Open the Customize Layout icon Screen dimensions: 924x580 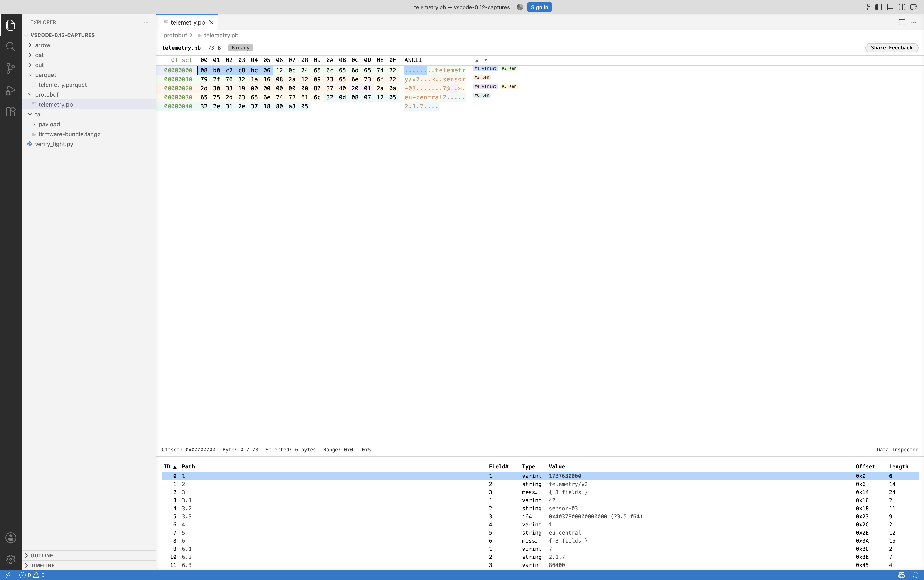point(866,7)
